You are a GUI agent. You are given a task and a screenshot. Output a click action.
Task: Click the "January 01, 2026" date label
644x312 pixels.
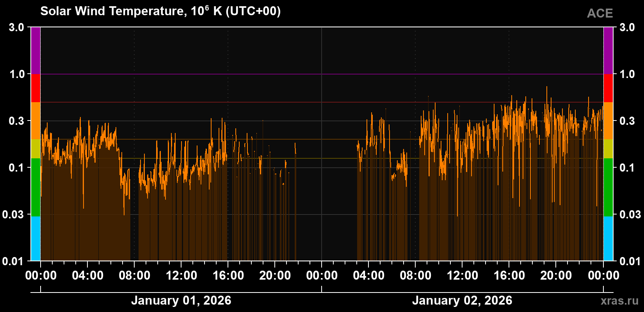point(181,300)
